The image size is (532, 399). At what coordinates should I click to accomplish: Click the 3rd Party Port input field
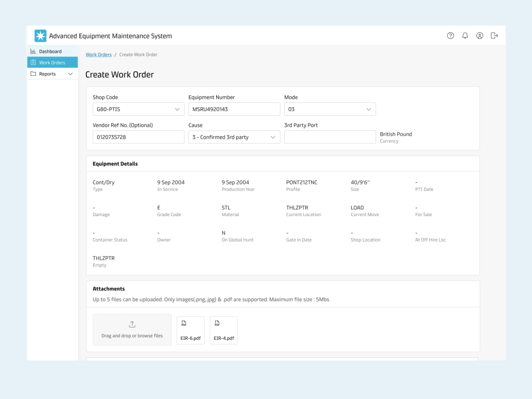(330, 137)
